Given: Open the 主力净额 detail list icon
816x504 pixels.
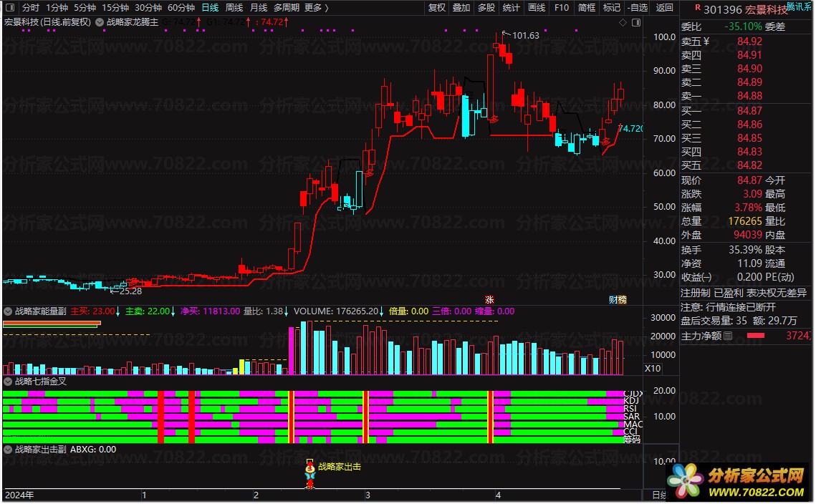Looking at the screenshot, I should (x=728, y=336).
